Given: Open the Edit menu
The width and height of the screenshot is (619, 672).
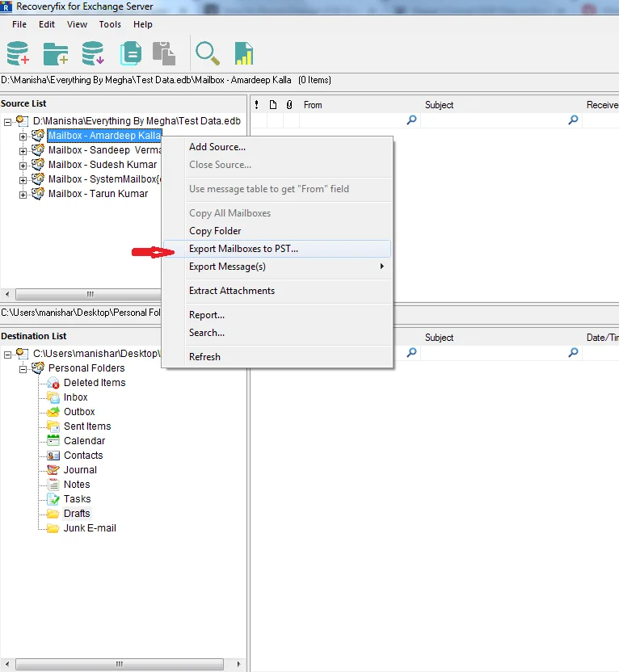Looking at the screenshot, I should pos(47,24).
